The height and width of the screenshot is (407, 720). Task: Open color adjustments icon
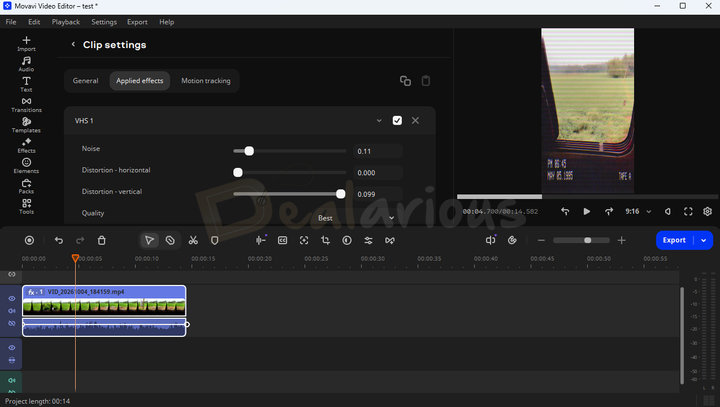347,240
